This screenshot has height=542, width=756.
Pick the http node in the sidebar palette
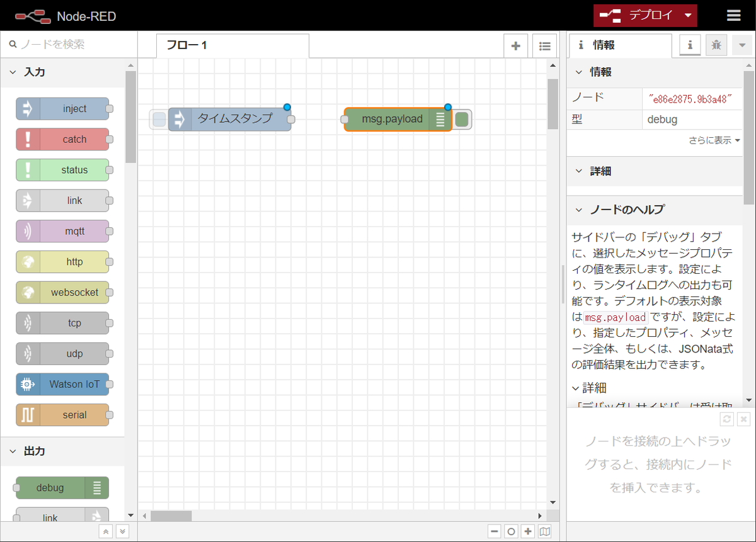point(63,262)
